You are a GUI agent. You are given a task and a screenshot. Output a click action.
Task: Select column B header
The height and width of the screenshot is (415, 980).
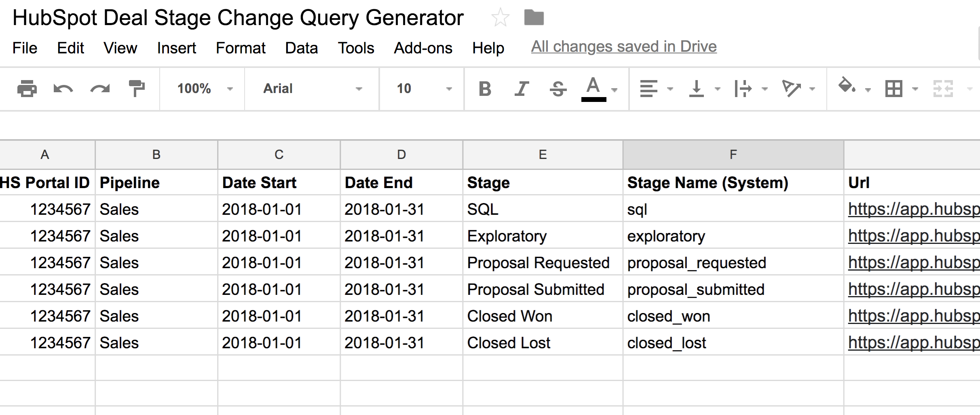tap(156, 155)
